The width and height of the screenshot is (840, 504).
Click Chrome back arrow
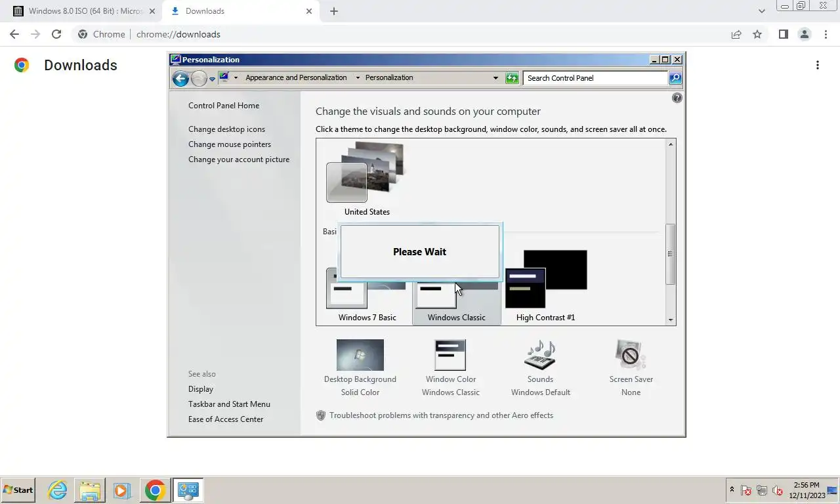pyautogui.click(x=14, y=34)
